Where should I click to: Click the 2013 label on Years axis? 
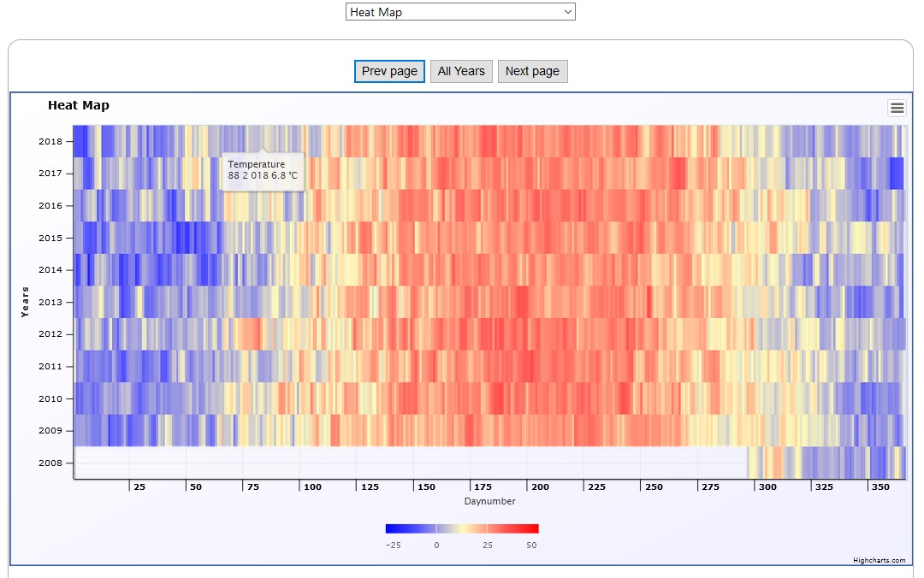coord(50,303)
